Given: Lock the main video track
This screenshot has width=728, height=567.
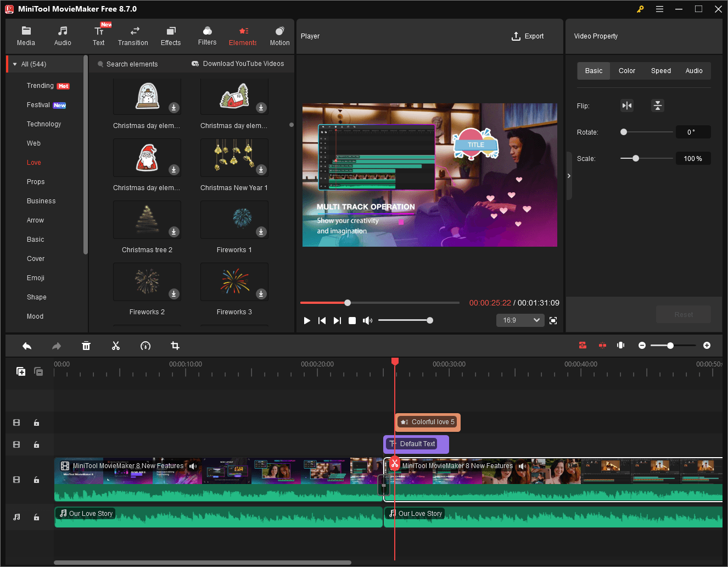Looking at the screenshot, I should click(x=36, y=480).
